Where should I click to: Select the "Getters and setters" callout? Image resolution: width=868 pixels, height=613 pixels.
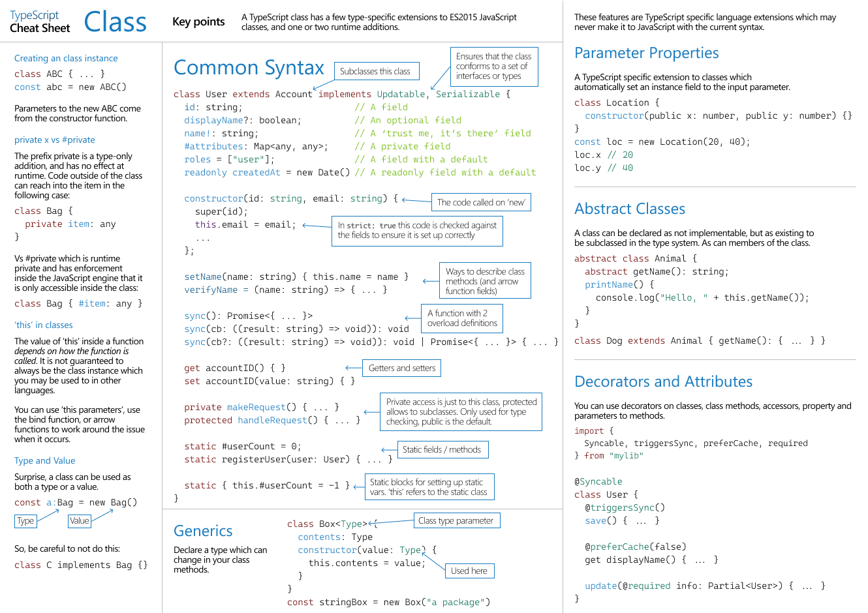(x=401, y=368)
